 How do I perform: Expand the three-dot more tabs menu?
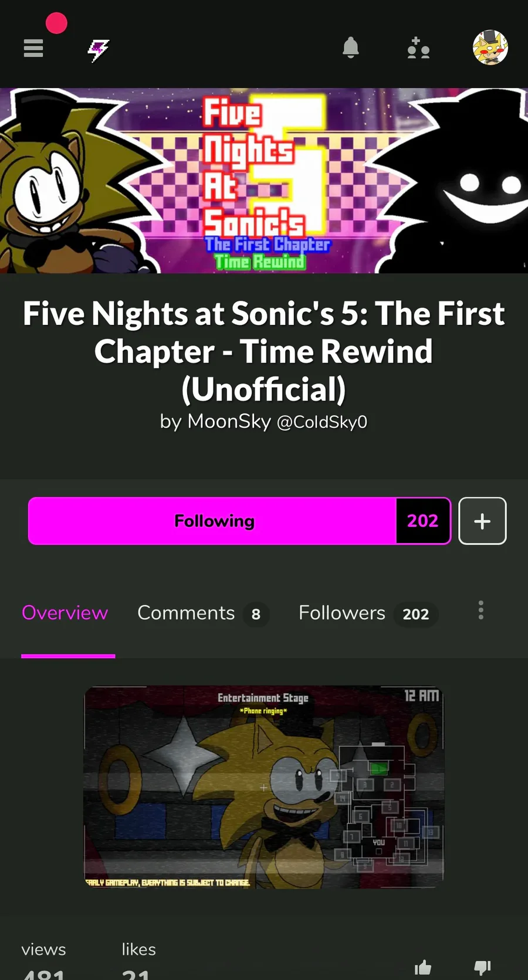coord(481,610)
